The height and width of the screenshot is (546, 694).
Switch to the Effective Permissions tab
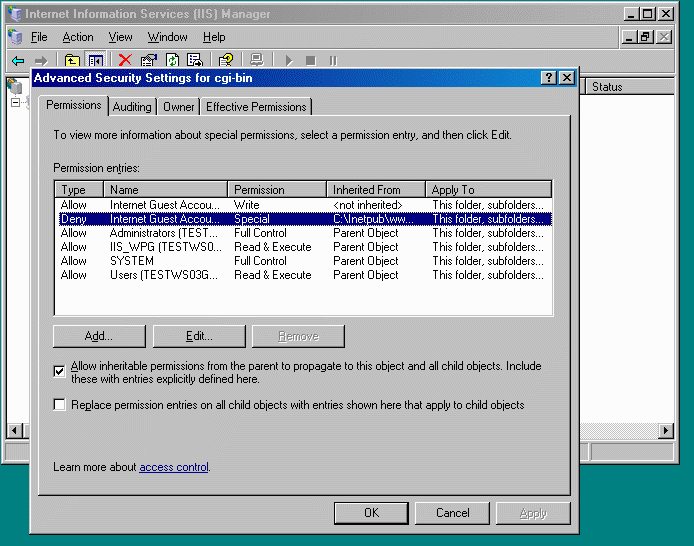(256, 107)
